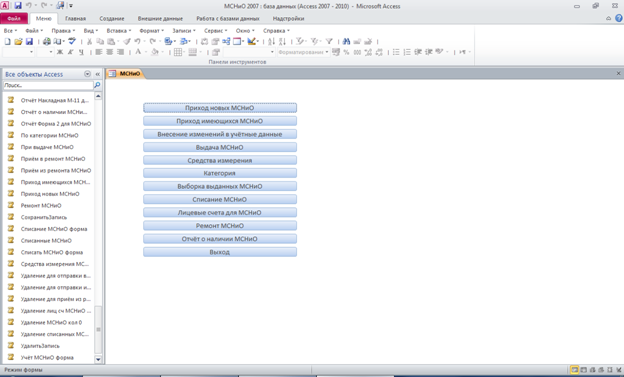The image size is (624, 377).
Task: Click the Bold Ж icon
Action: (60, 52)
